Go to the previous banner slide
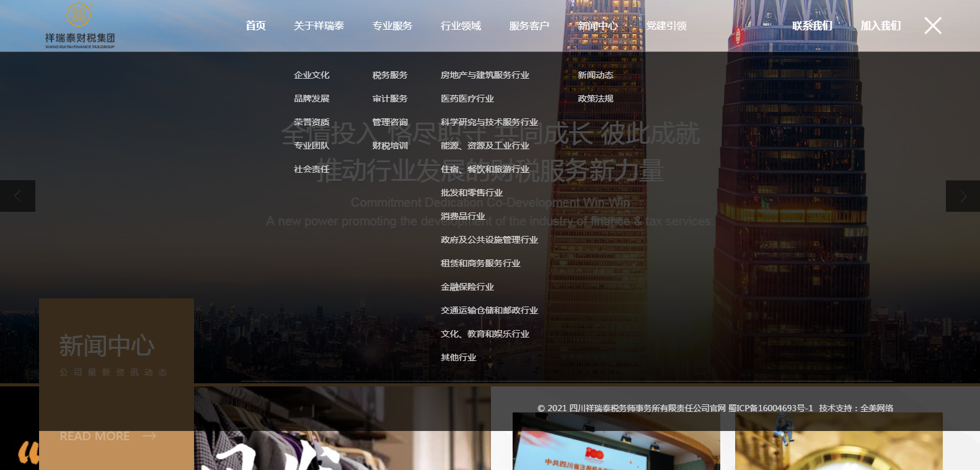 point(17,196)
